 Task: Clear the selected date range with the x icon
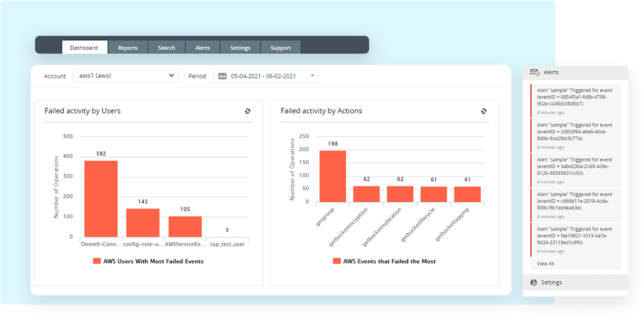pyautogui.click(x=312, y=76)
